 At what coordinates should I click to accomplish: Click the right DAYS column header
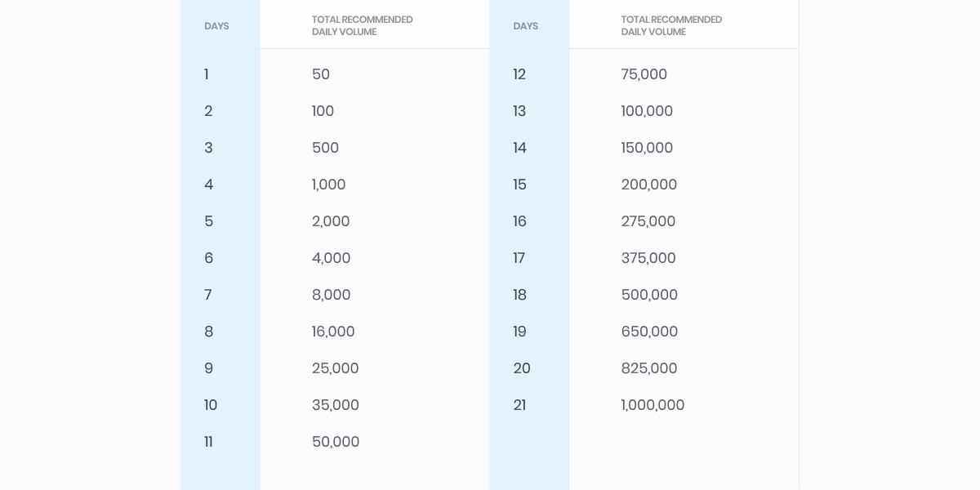pos(525,26)
